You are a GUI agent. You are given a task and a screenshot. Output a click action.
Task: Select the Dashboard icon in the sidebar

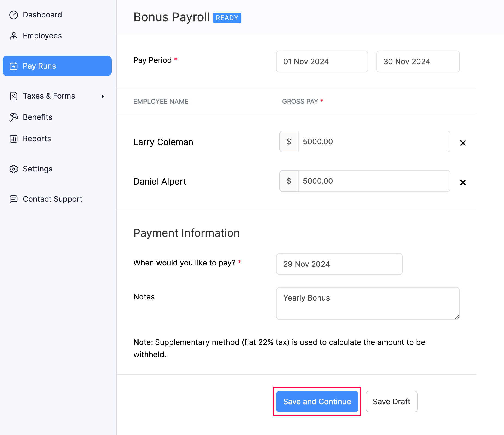tap(14, 15)
